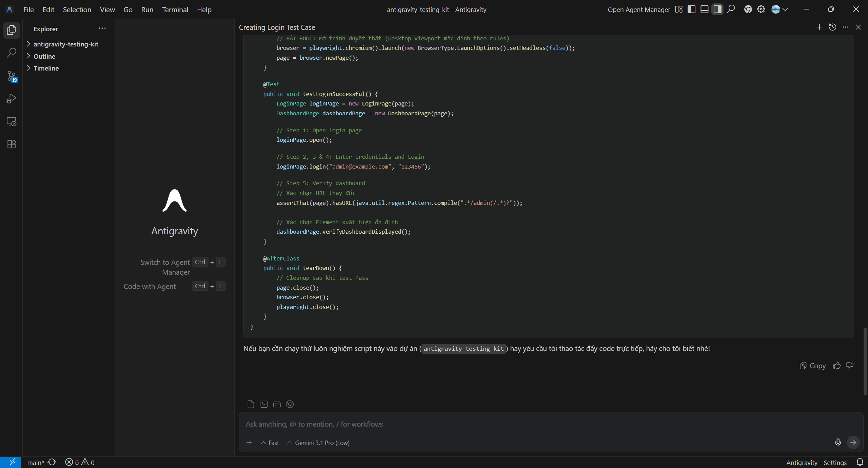The width and height of the screenshot is (868, 468).
Task: Click thumbs down on the response
Action: [849, 366]
